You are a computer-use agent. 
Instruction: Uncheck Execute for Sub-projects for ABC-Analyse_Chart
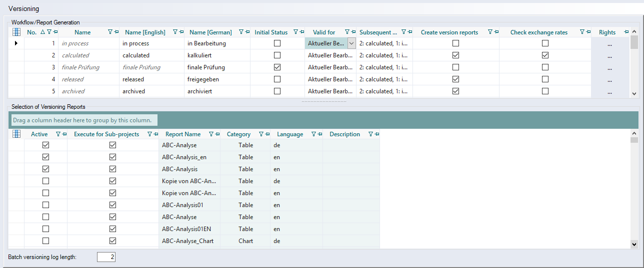pyautogui.click(x=112, y=241)
